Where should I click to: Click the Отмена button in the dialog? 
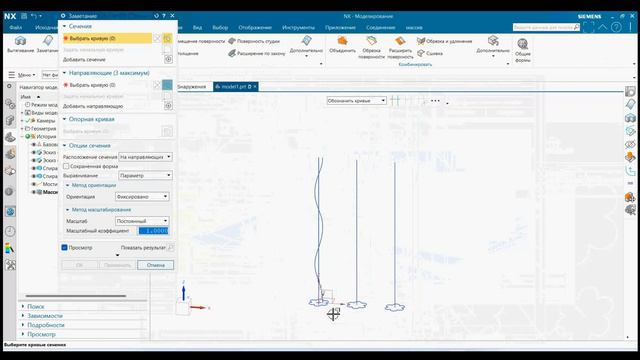[156, 265]
